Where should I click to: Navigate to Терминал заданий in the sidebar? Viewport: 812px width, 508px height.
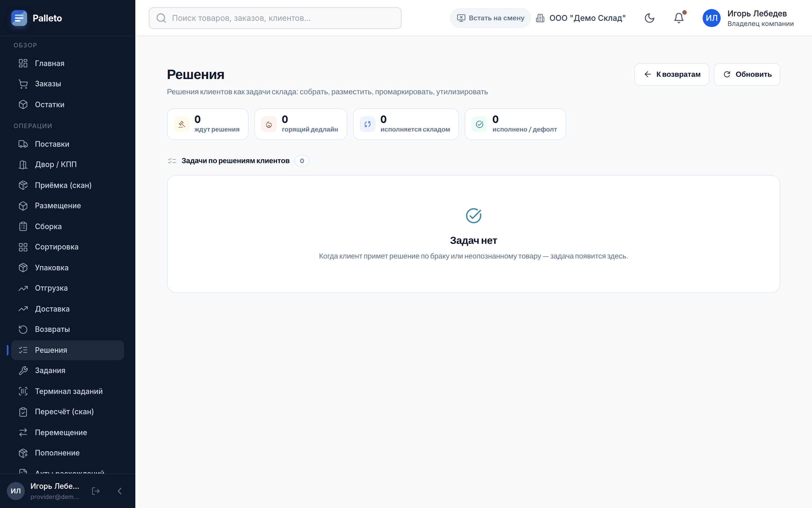68,391
